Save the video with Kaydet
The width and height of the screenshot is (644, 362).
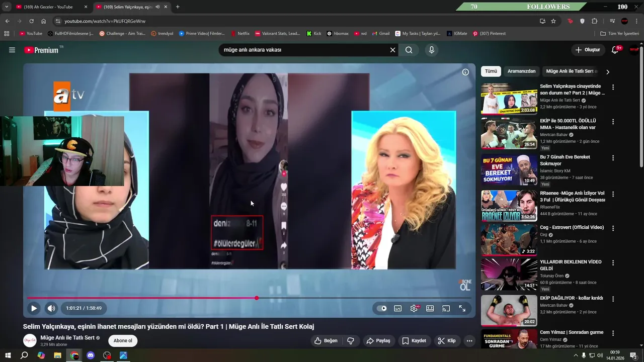pos(414,340)
